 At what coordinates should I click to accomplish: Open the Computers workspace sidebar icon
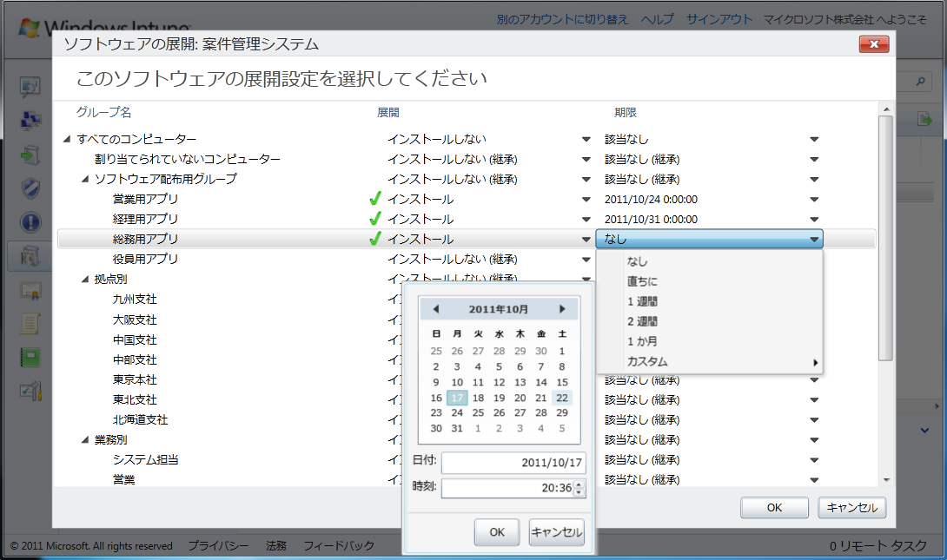[x=31, y=121]
